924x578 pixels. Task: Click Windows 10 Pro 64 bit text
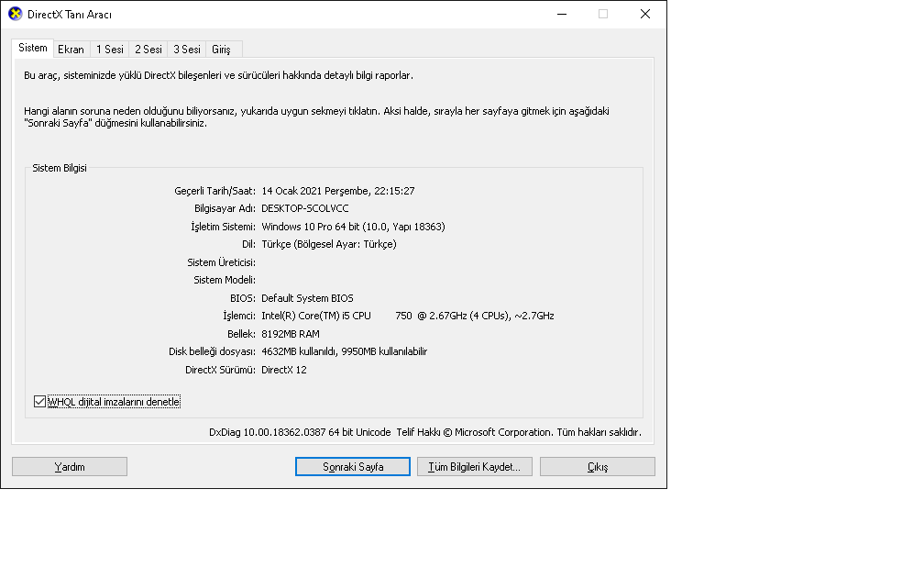[x=311, y=227]
